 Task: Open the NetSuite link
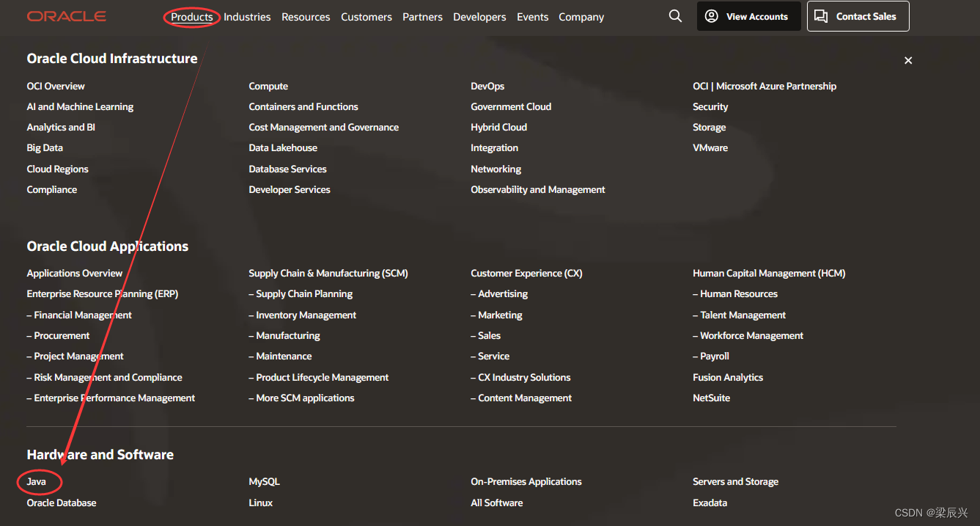(x=711, y=398)
